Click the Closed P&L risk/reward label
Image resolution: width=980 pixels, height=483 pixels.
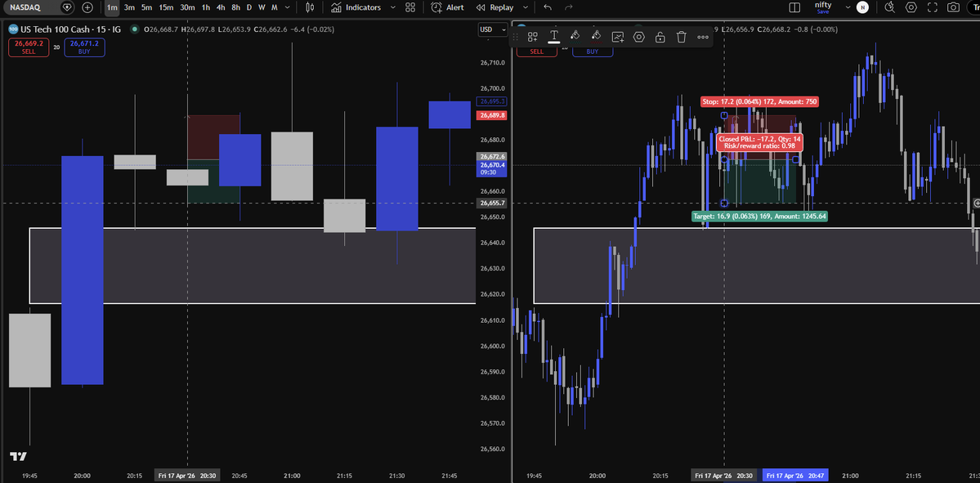[759, 142]
